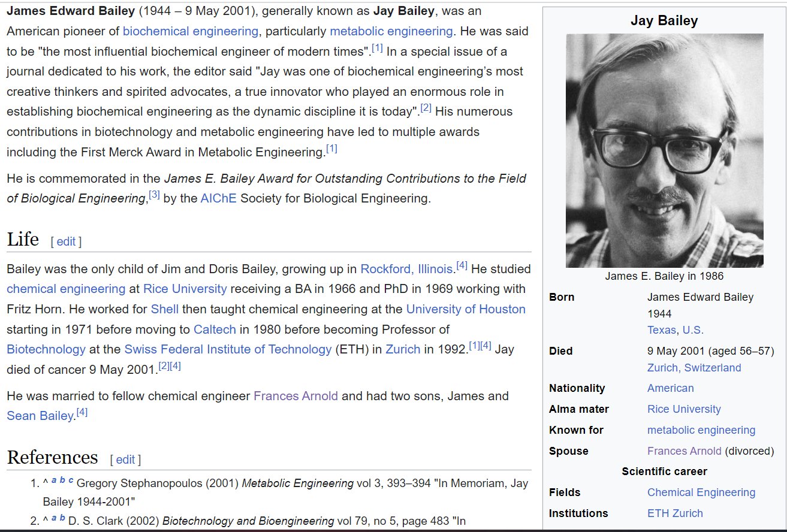Click the edit button for the Life section
787x532 pixels.
click(x=66, y=241)
